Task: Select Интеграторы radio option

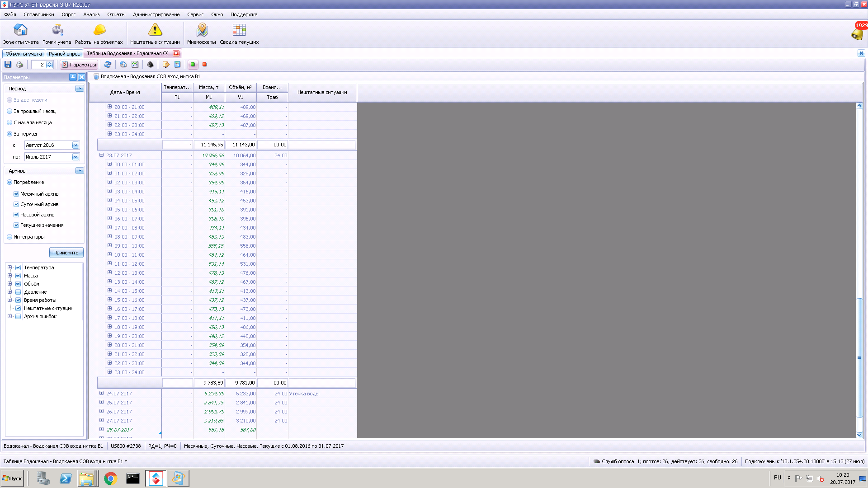Action: click(x=9, y=237)
